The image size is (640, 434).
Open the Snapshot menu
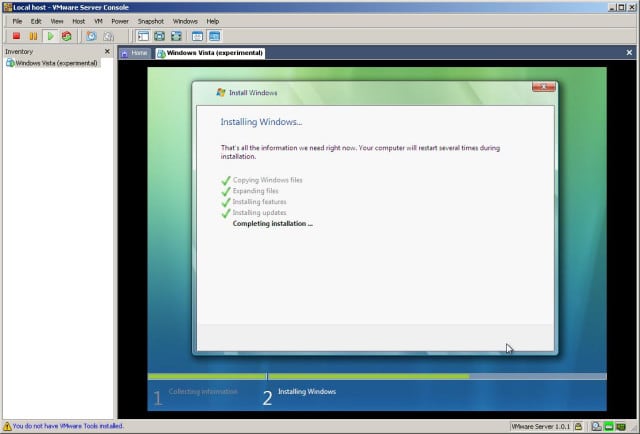tap(151, 21)
